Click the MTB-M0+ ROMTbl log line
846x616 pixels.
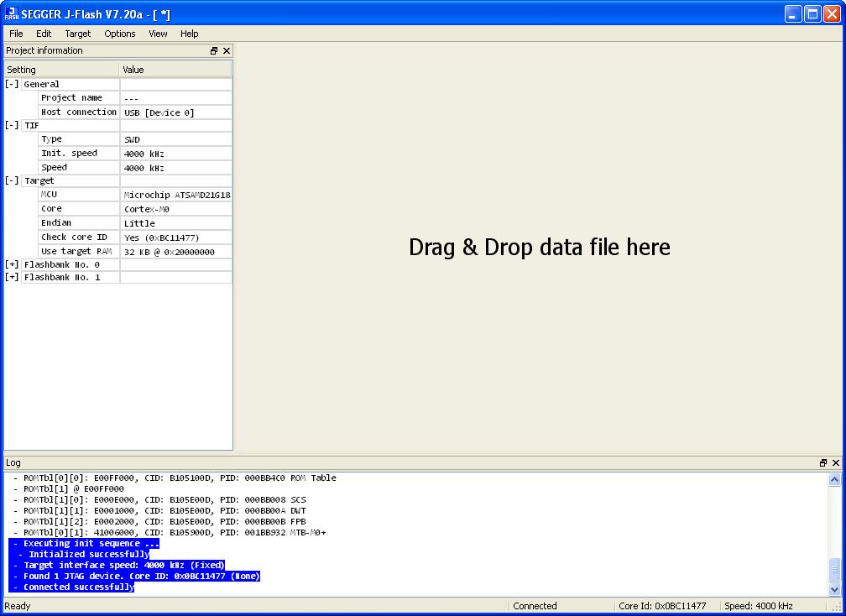[170, 532]
